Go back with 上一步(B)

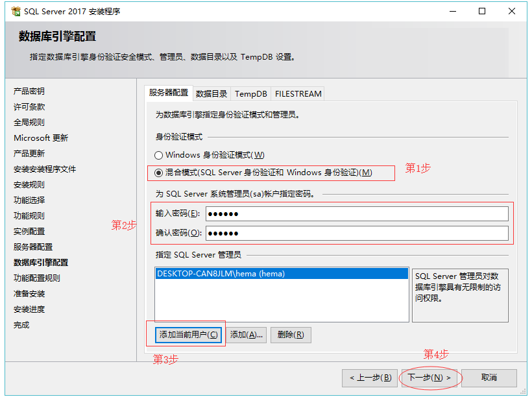(x=370, y=378)
